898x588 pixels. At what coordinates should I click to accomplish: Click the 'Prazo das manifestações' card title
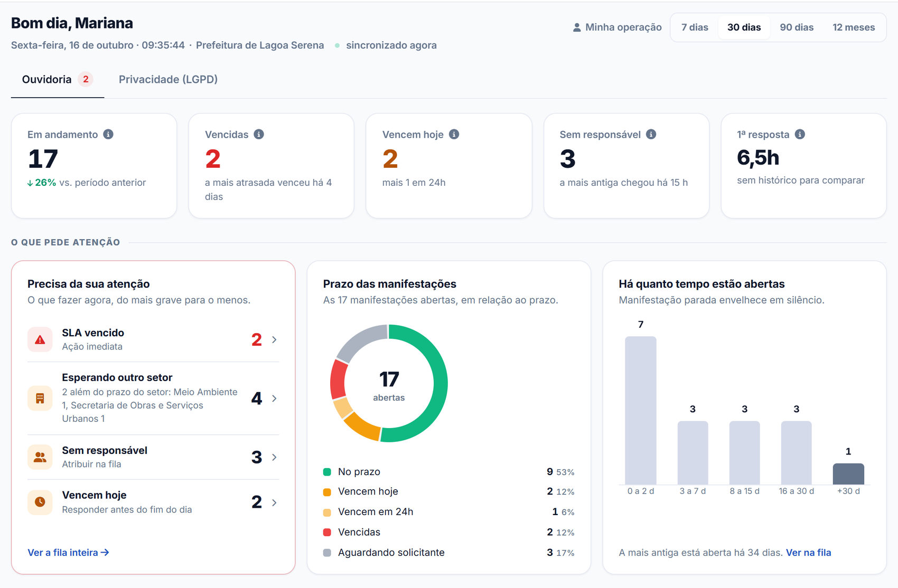pyautogui.click(x=389, y=284)
